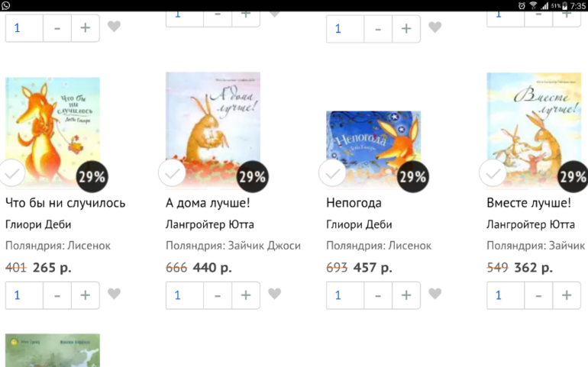The height and width of the screenshot is (367, 588).
Task: Add 'Что бы ни случилось' to favorites heart
Action: pyautogui.click(x=114, y=294)
